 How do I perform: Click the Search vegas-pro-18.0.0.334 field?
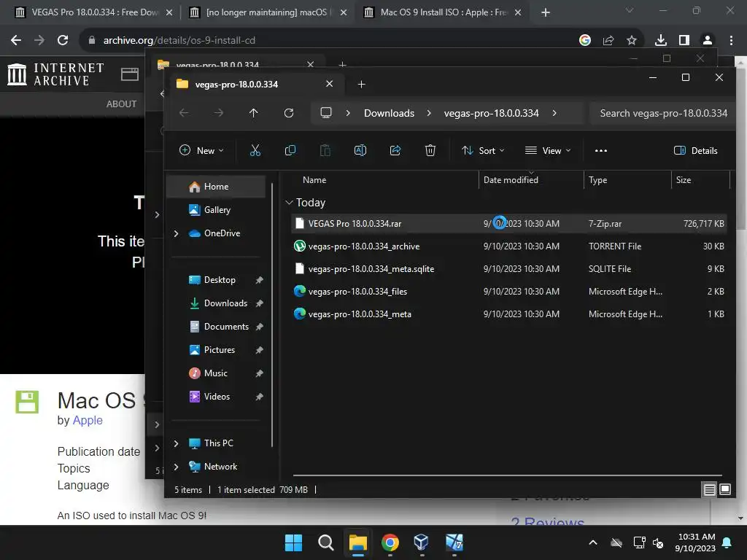[661, 113]
